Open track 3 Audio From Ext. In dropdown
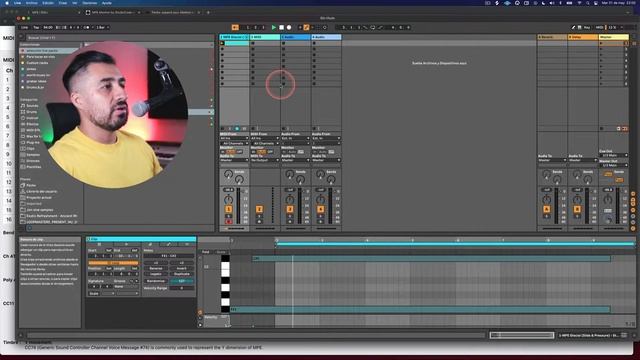 (x=296, y=138)
